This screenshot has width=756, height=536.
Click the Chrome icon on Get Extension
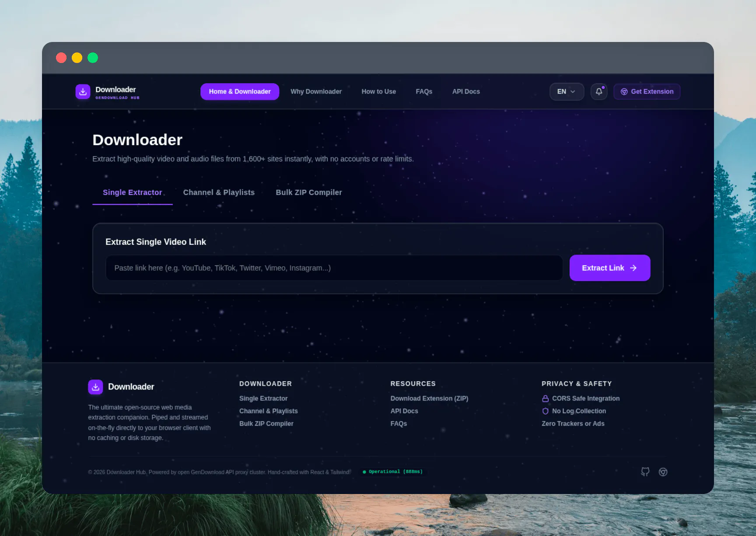[x=624, y=92]
